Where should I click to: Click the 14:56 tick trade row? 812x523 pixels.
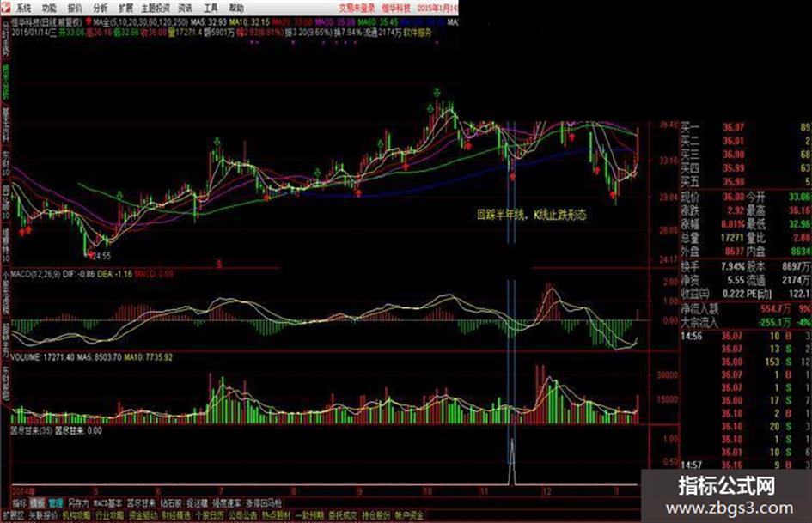tap(745, 336)
